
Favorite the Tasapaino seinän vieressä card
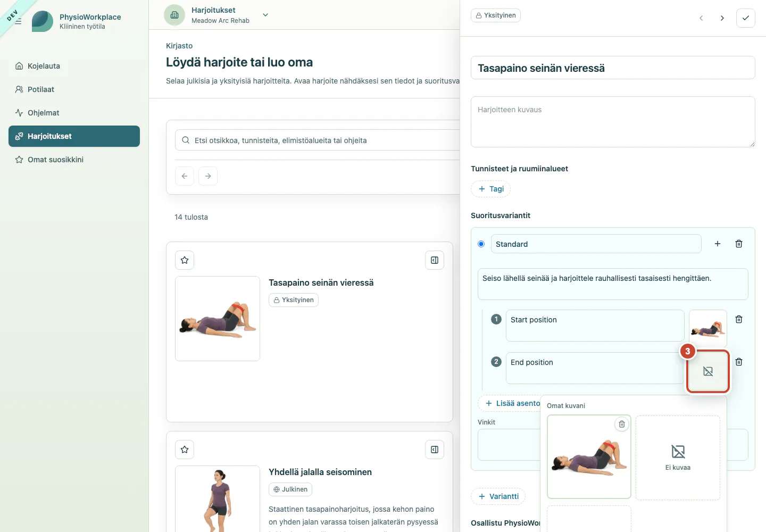coord(185,260)
